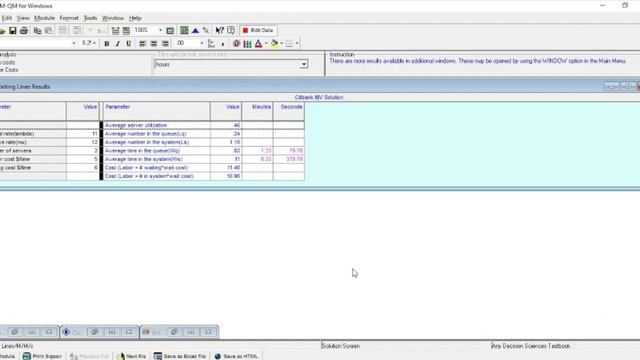Click the Print icon in toolbar
The width and height of the screenshot is (640, 360).
[24, 31]
